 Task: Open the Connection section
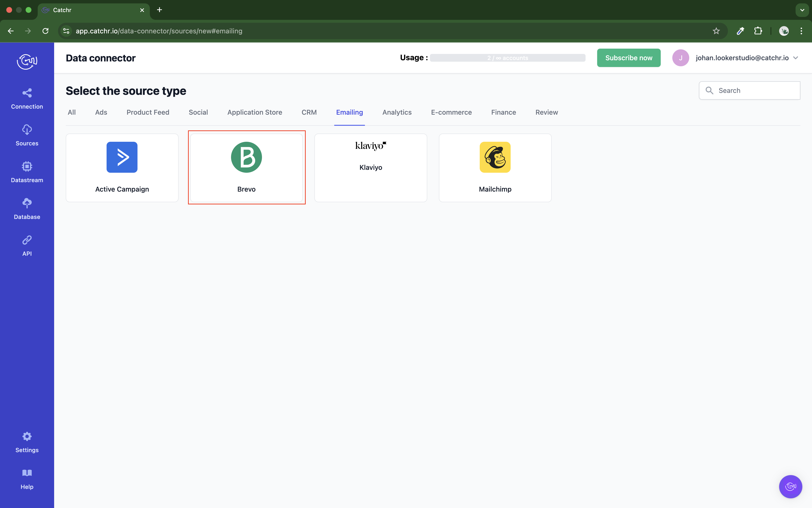coord(27,99)
